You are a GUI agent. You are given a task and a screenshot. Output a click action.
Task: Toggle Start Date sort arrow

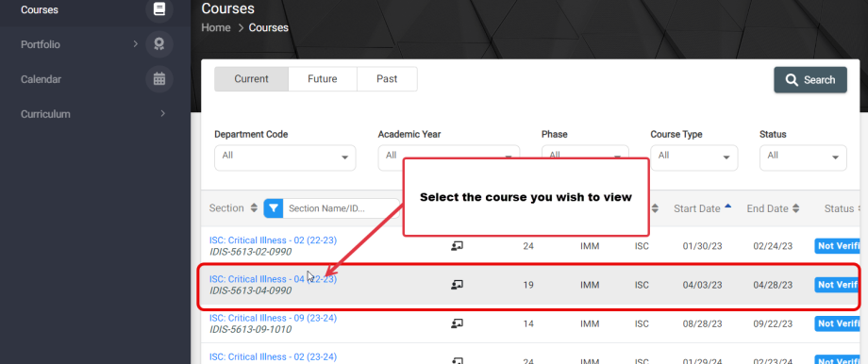(728, 206)
